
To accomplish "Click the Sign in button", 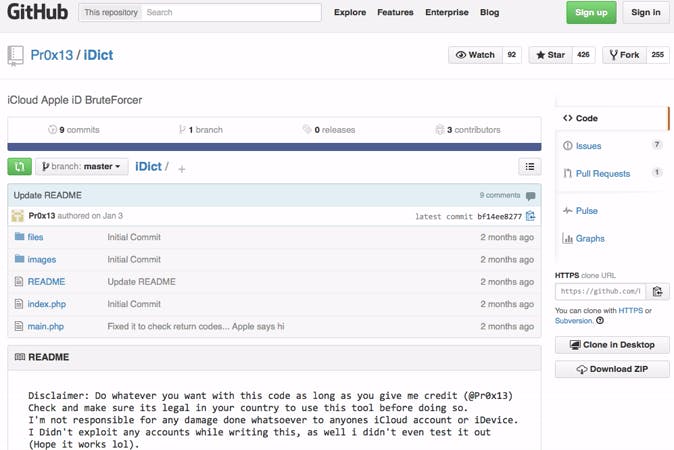I will tap(646, 12).
